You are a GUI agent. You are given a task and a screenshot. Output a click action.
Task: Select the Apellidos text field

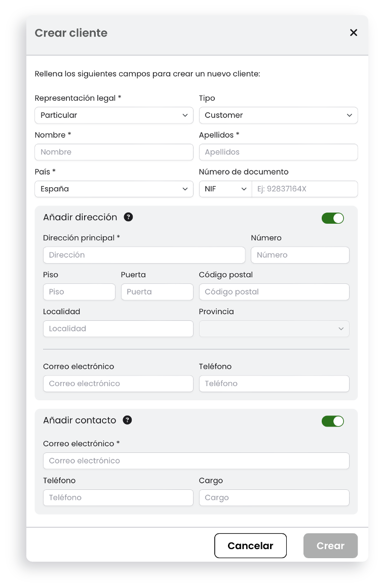tap(278, 152)
